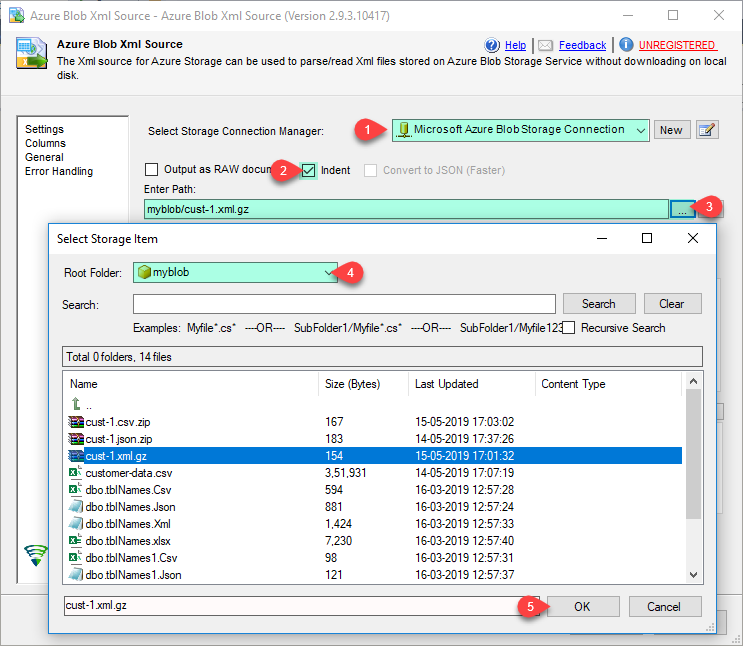
Task: Click the file icon of dbo.tblNames1.Json
Action: coord(76,575)
